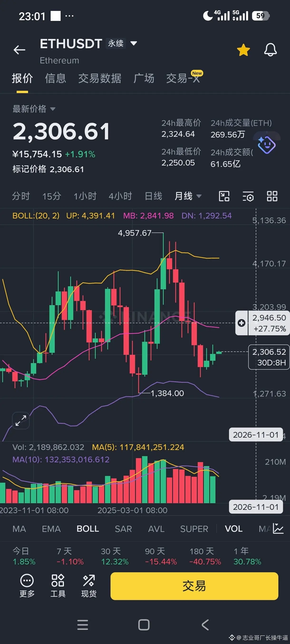Tap the 24h最高价 2,324.64 value
The height and width of the screenshot is (644, 290).
point(178,134)
